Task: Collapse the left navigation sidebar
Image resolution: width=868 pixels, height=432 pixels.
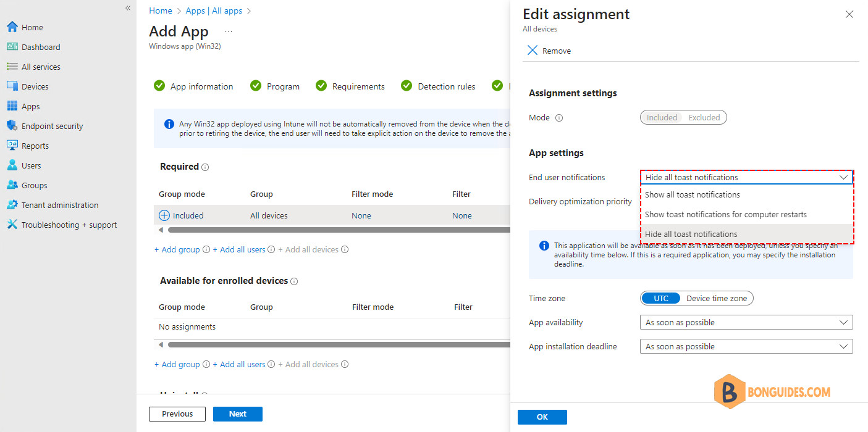Action: 128,8
